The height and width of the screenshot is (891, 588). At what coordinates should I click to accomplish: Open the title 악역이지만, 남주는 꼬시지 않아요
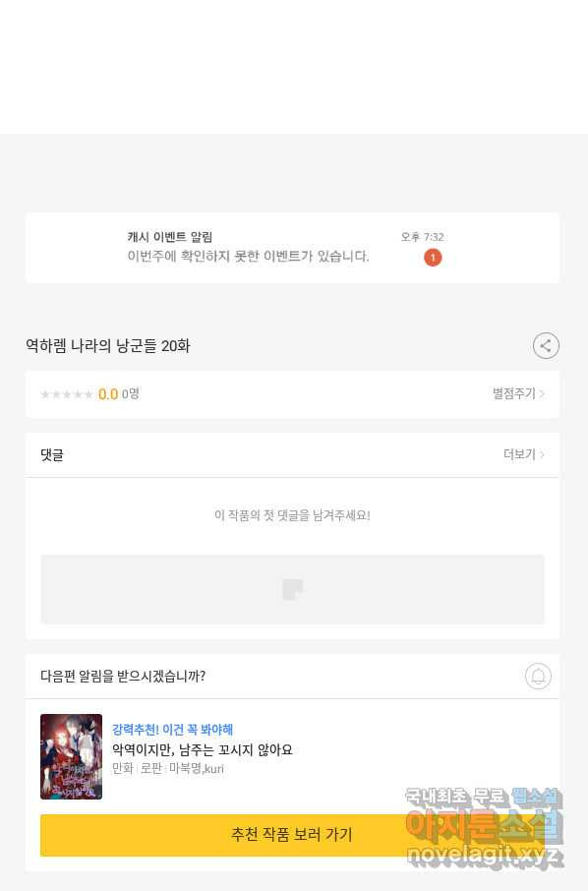(x=202, y=749)
